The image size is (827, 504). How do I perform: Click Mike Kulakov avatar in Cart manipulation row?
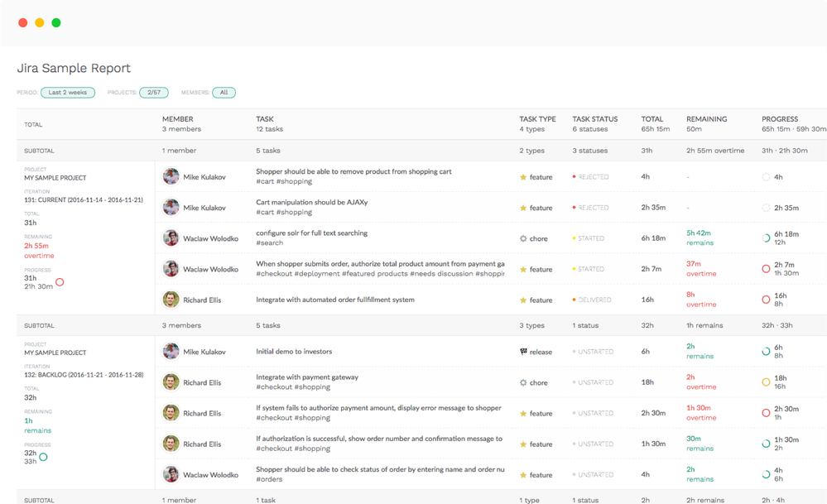171,207
